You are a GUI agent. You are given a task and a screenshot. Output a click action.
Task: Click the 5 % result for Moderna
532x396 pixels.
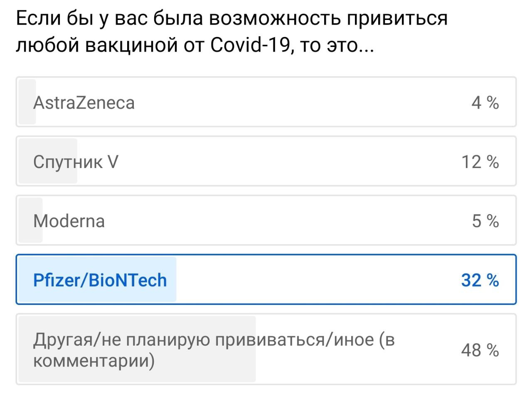coord(485,221)
